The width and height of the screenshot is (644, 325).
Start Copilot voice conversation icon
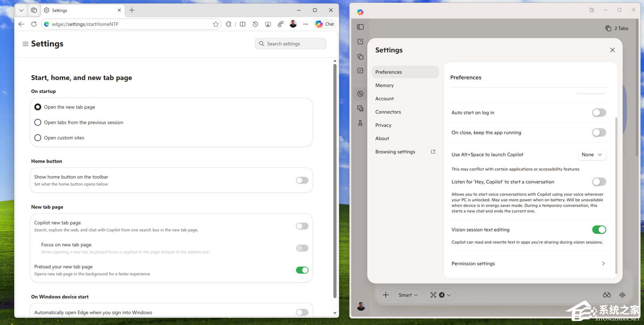[x=622, y=295]
